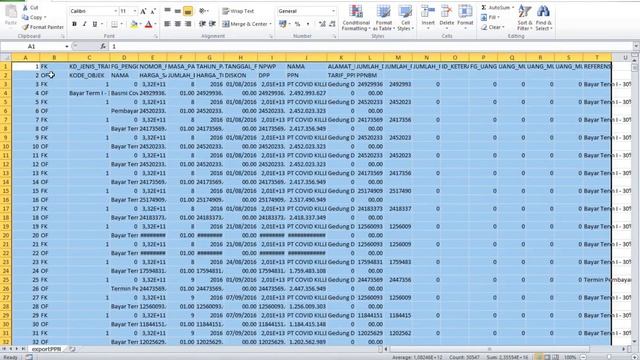640x360 pixels.
Task: Decrease font size with shrink button
Action: (x=153, y=11)
